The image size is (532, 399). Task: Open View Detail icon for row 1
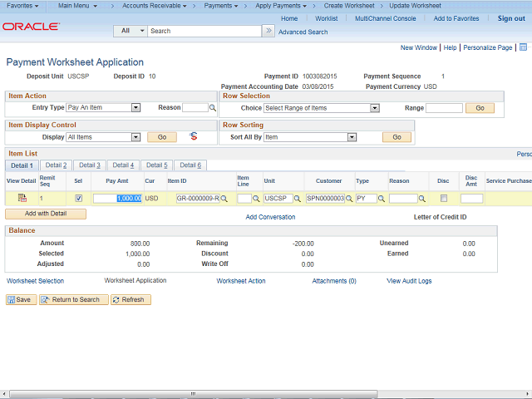[22, 199]
